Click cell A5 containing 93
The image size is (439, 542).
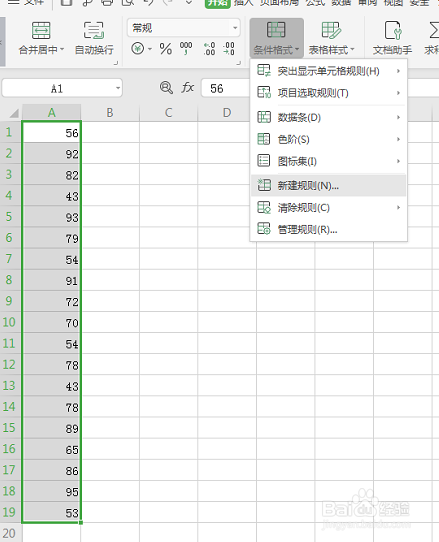pos(52,216)
